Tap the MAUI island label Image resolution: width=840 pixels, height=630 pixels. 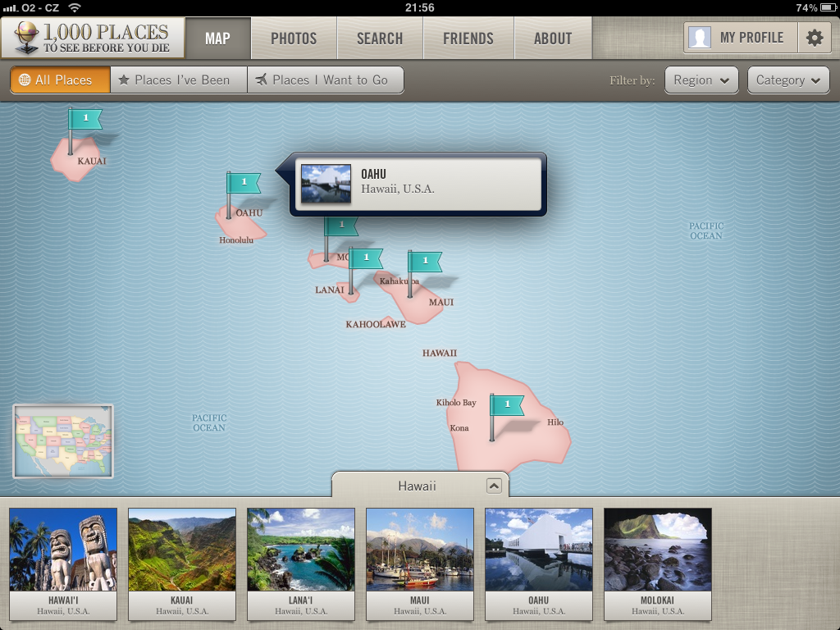coord(441,302)
